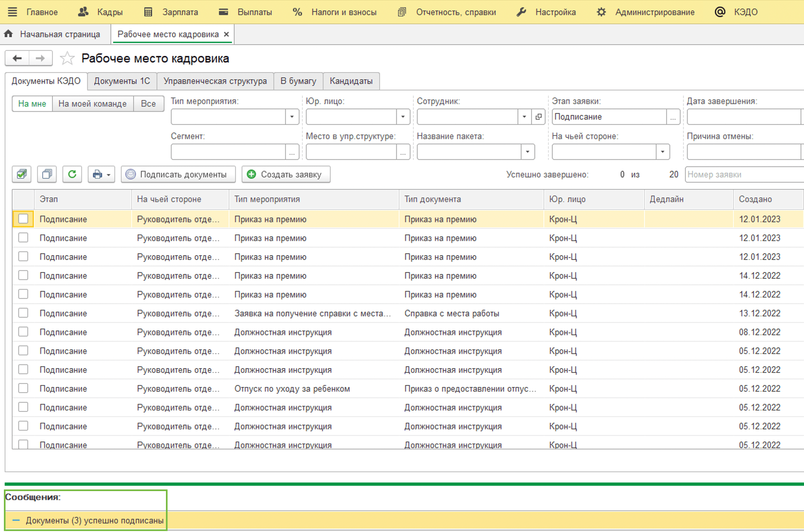
Task: Switch to В бумагу tab
Action: point(298,81)
